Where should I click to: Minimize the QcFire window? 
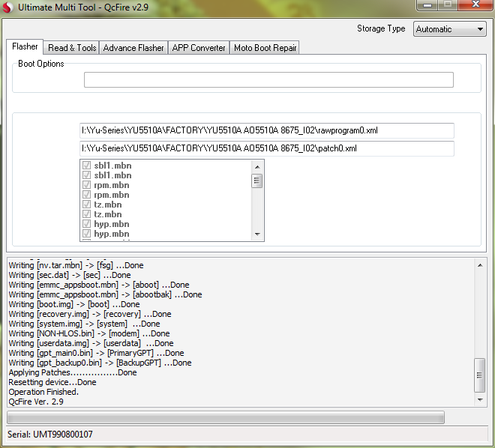(x=427, y=5)
